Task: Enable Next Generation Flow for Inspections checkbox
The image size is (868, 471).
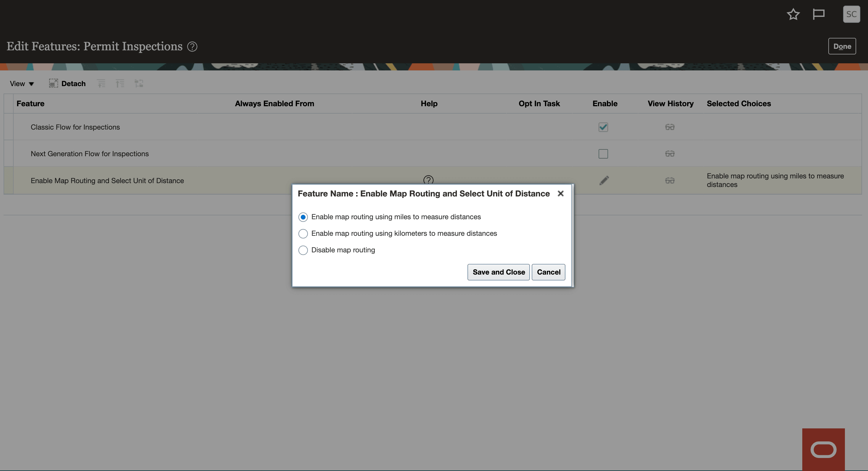Action: pos(603,154)
